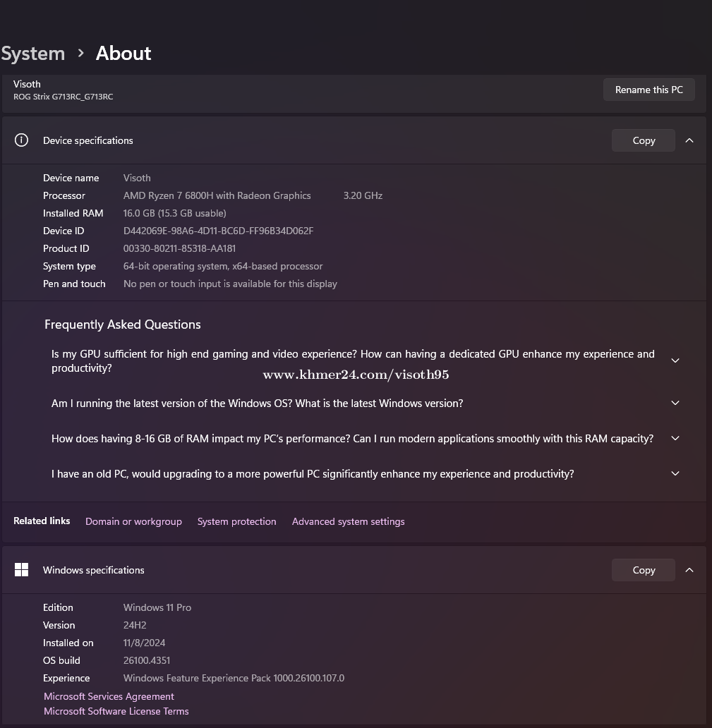Click the Device specifications heading text
Image resolution: width=712 pixels, height=728 pixels.
pyautogui.click(x=88, y=140)
